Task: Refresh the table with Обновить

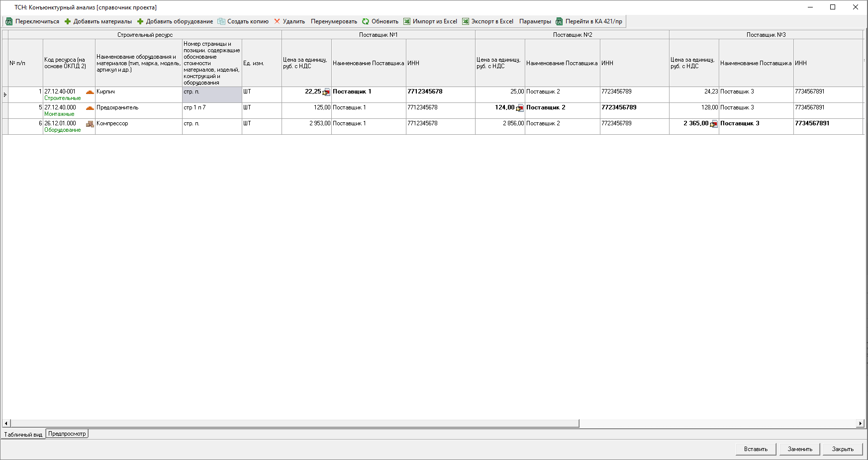Action: [380, 21]
